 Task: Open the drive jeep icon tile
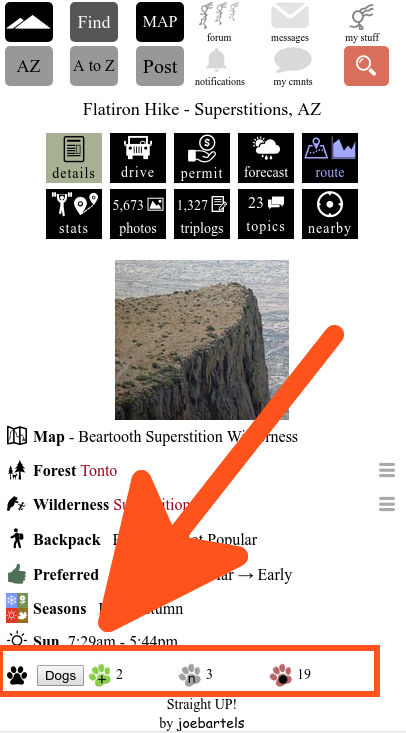point(138,158)
